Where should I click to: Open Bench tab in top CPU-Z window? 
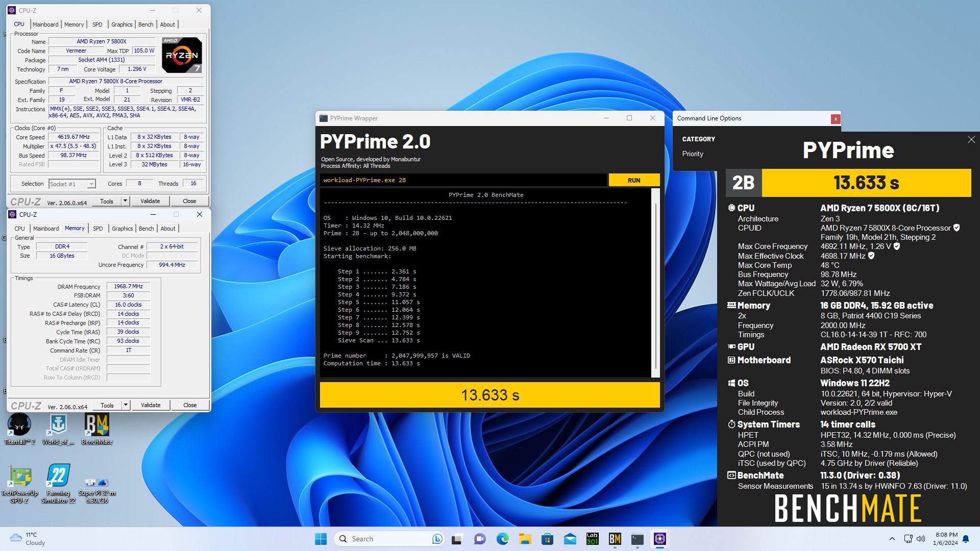click(145, 24)
